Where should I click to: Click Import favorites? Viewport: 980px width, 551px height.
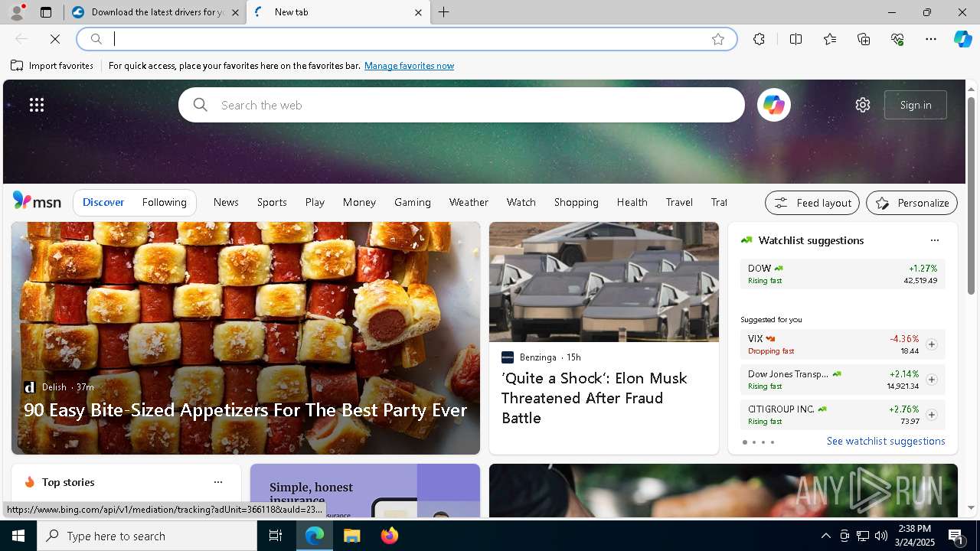point(52,66)
